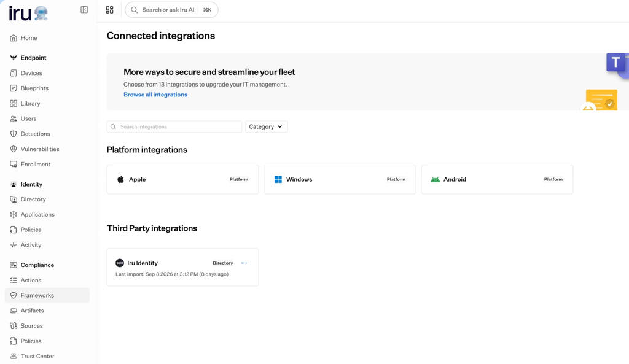Screen dimensions: 629x364
Task: Click the iru logo
Action: tap(28, 14)
